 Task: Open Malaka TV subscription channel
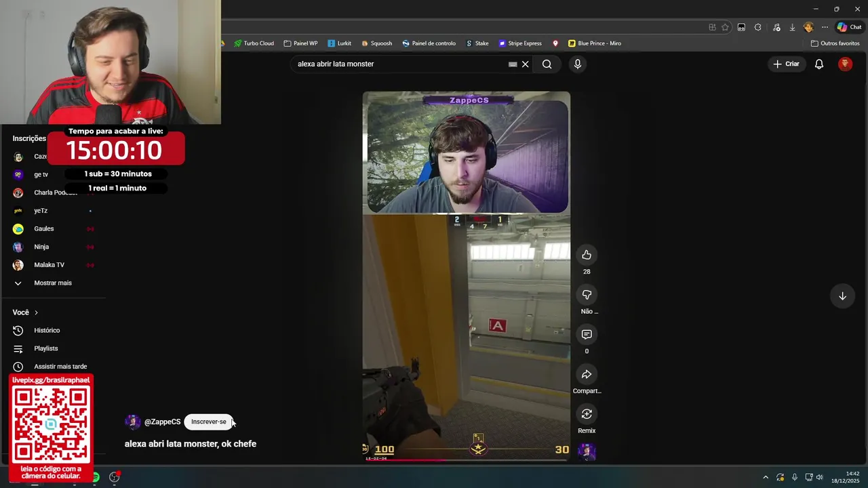click(x=49, y=265)
